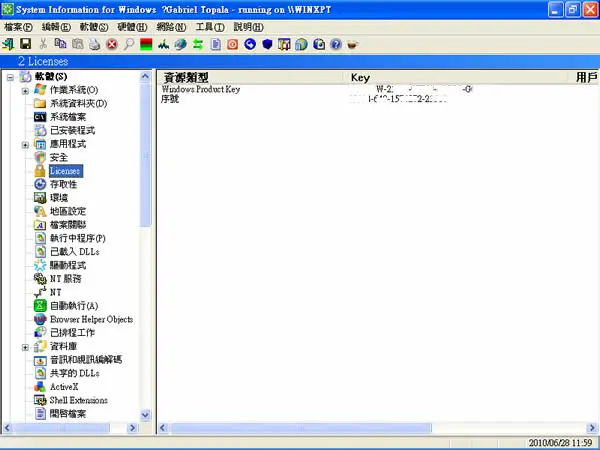Click the blue question mark help icon
600x450 pixels.
coord(336,44)
